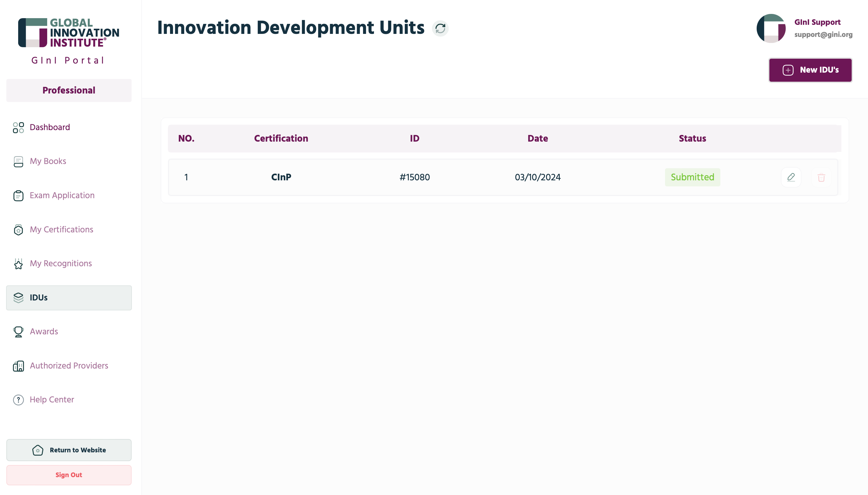The width and height of the screenshot is (868, 495).
Task: Click the Awards trophy icon
Action: coord(18,332)
